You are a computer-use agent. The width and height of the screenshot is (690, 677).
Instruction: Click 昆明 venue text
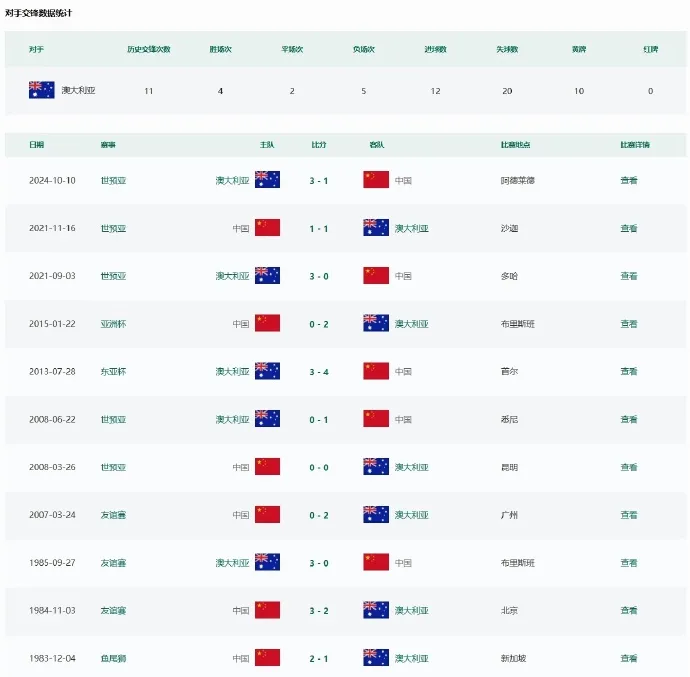tap(509, 467)
